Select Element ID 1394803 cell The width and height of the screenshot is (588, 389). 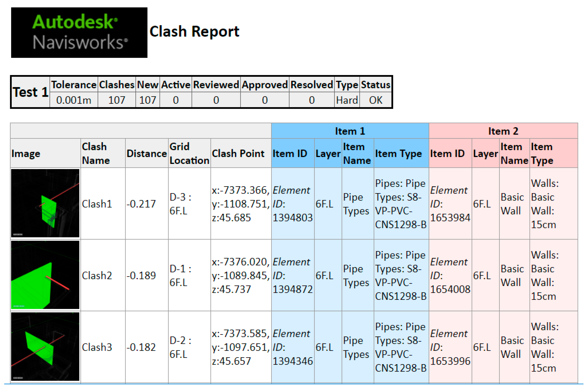pos(292,204)
